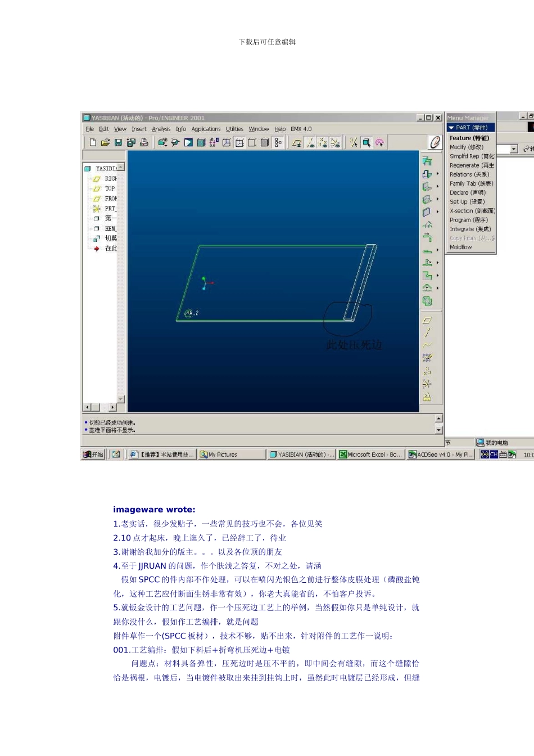Open browser window address dropdown arrow

tap(514, 149)
